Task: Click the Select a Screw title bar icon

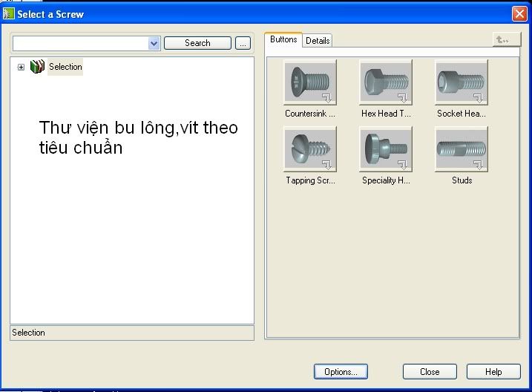Action: (x=8, y=13)
